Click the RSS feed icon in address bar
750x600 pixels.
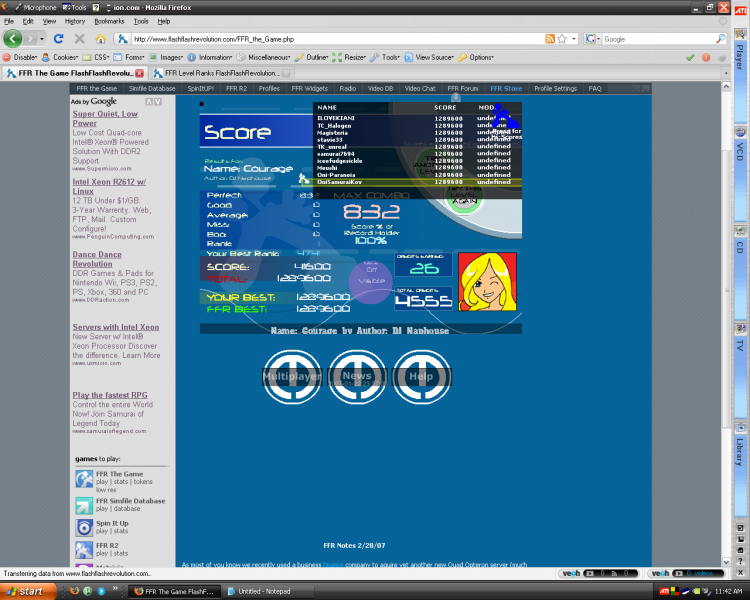pyautogui.click(x=550, y=39)
